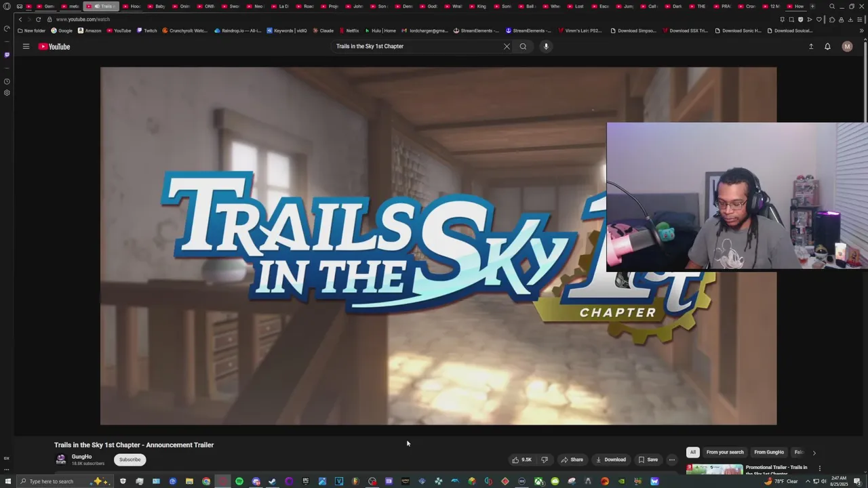The width and height of the screenshot is (868, 488).
Task: Open the Google bookmark
Action: click(62, 30)
